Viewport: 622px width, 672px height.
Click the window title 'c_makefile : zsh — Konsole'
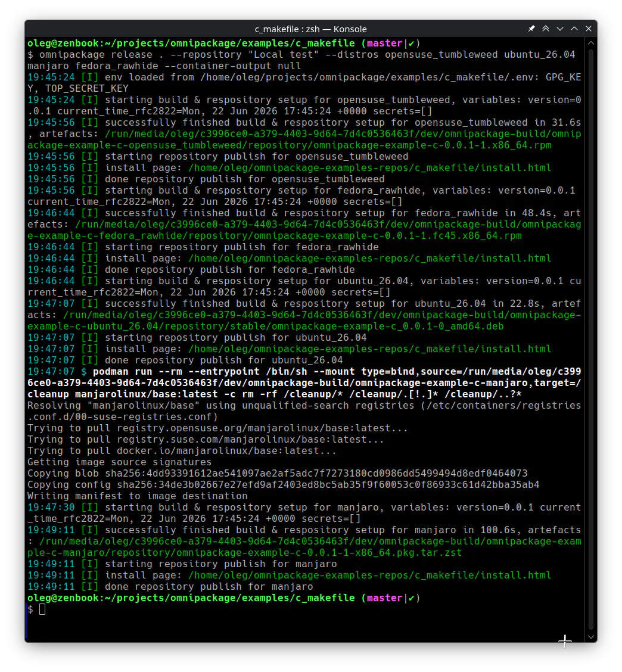pyautogui.click(x=311, y=29)
